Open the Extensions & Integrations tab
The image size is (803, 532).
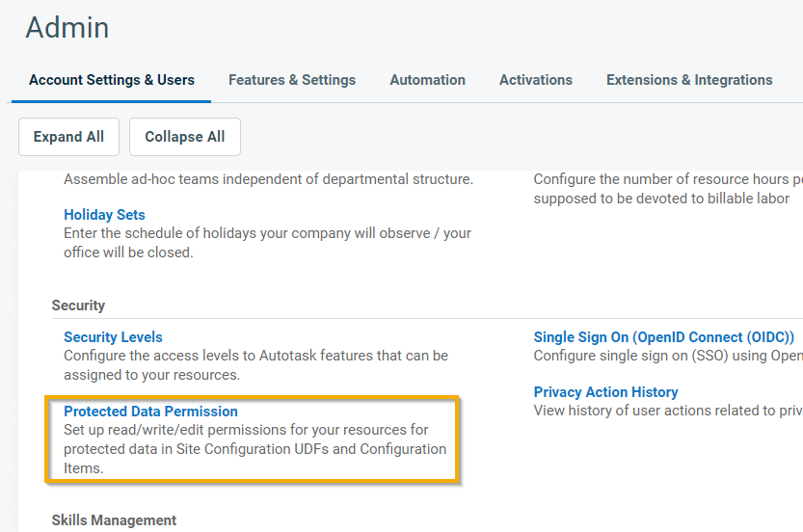tap(688, 80)
